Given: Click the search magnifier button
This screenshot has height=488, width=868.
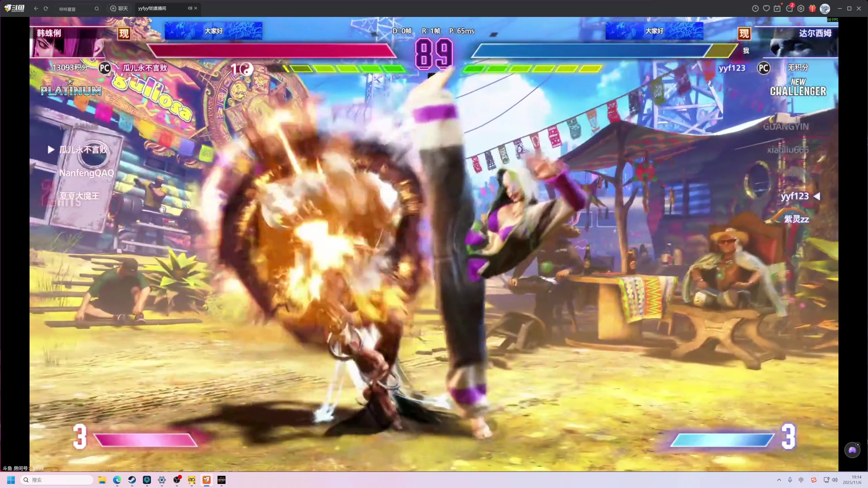Looking at the screenshot, I should coord(97,9).
